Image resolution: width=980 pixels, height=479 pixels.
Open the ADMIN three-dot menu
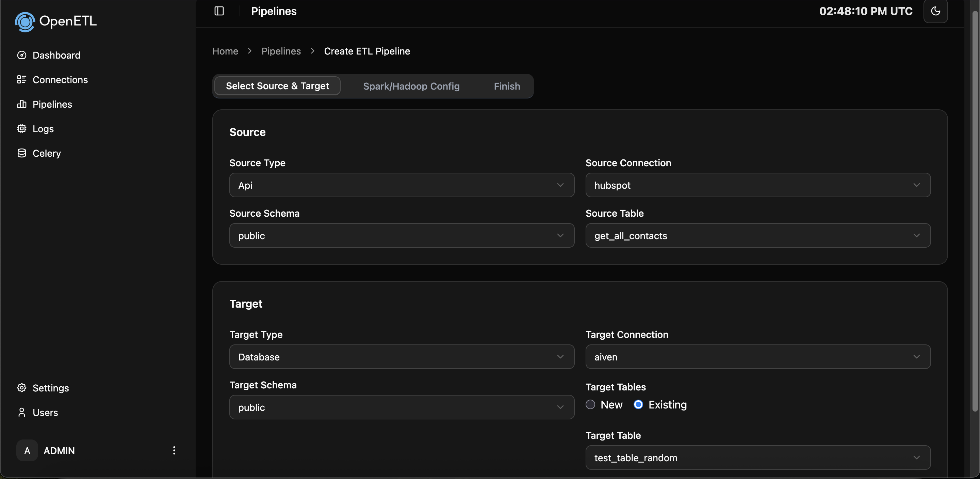click(x=174, y=450)
